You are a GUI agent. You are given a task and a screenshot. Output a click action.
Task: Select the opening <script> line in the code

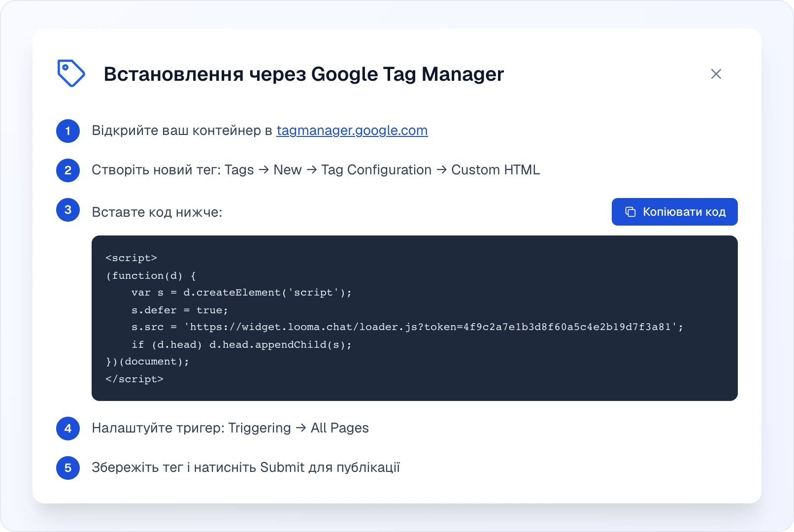tap(131, 258)
